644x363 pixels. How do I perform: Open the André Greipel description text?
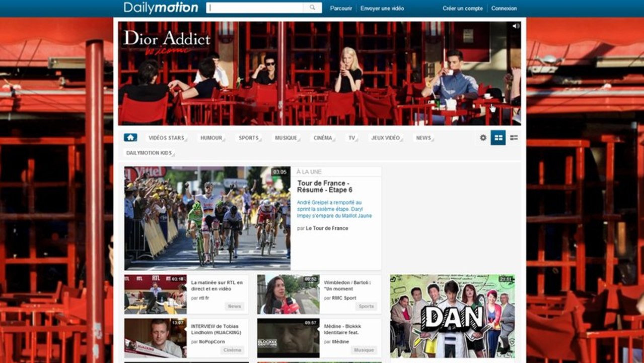[x=334, y=209]
